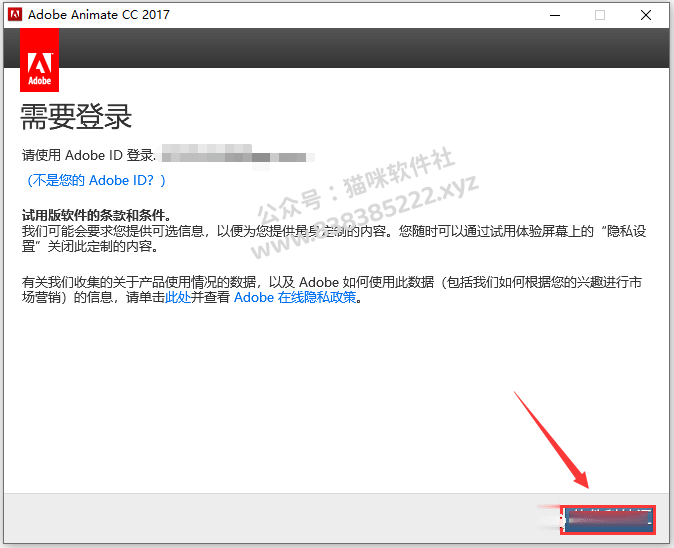Click the "此处" hyperlink
The image size is (674, 548).
pos(178,297)
